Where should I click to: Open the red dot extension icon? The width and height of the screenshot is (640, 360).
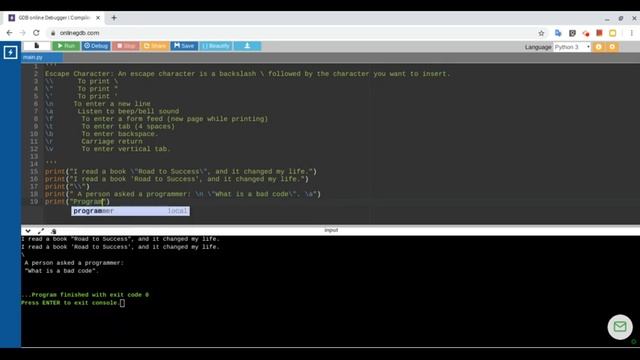[586, 33]
